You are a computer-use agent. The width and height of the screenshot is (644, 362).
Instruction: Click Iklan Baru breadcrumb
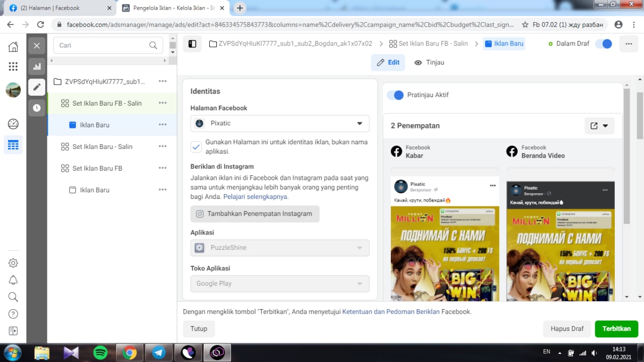[504, 44]
